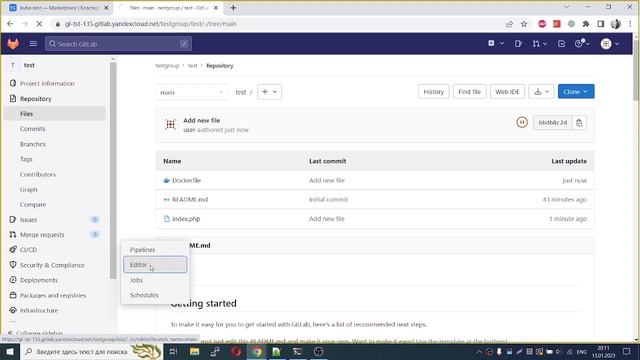Open a new browser tab
This screenshot has height=360, width=640.
point(233,8)
